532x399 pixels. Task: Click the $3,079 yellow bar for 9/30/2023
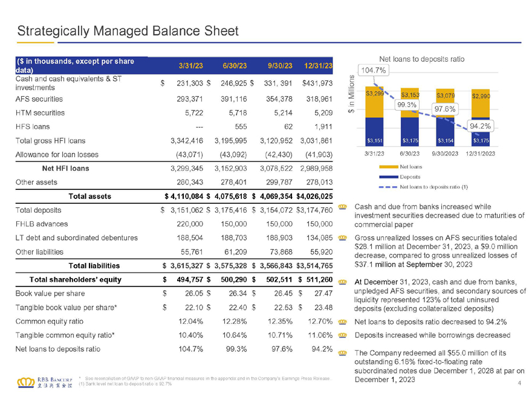coord(445,103)
